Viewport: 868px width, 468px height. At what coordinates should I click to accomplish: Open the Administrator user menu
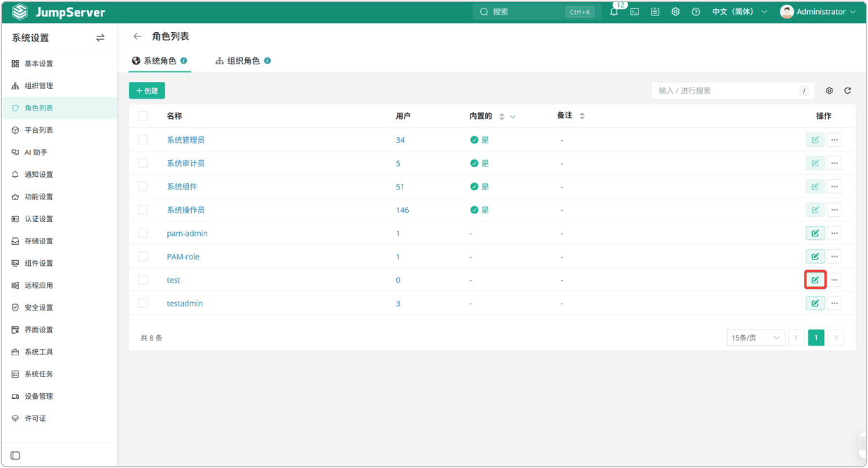tap(818, 12)
